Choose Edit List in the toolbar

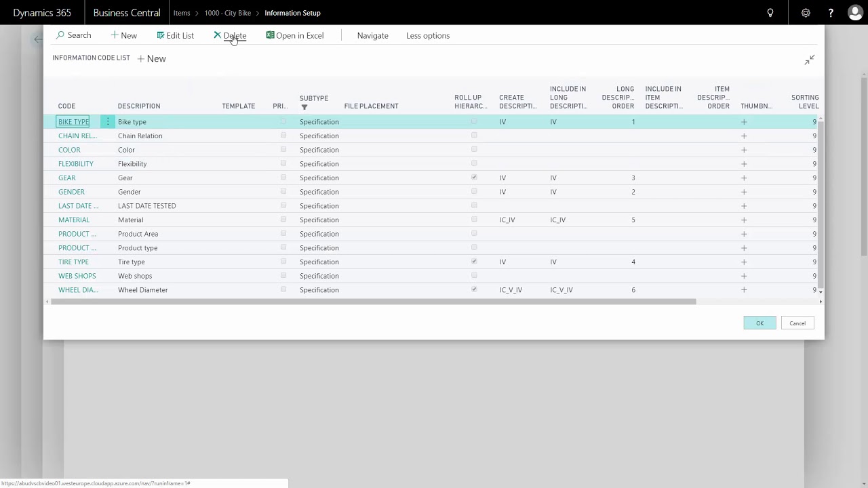(175, 35)
